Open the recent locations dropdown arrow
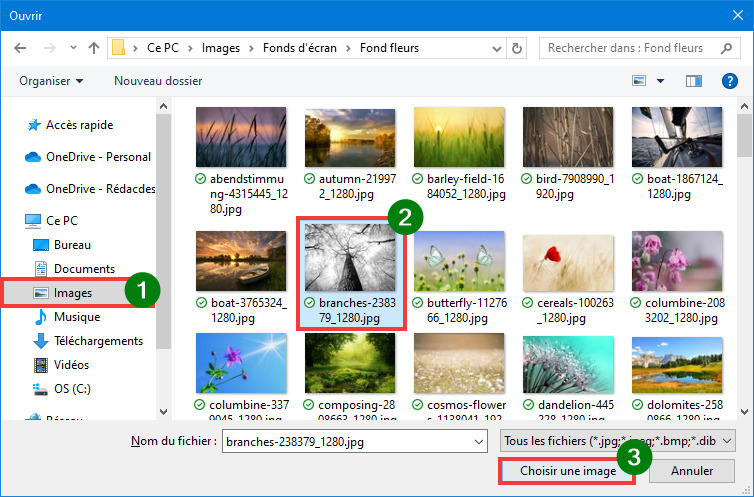Screen dimensions: 754x497 point(73,48)
